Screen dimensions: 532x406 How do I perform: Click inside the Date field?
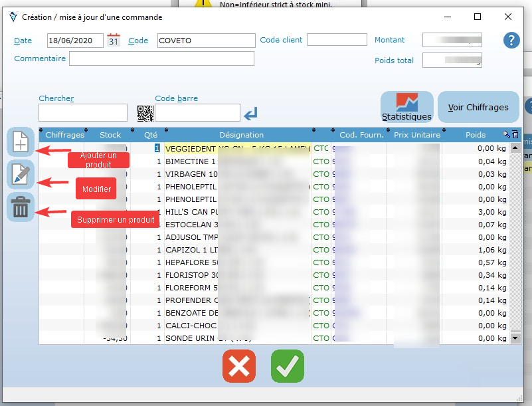pos(75,41)
